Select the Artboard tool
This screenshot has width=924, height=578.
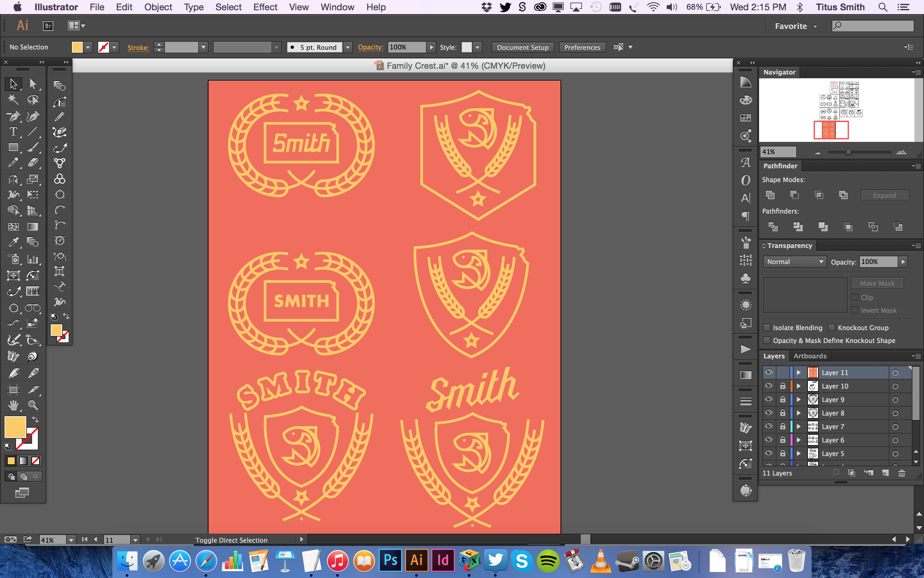point(13,390)
